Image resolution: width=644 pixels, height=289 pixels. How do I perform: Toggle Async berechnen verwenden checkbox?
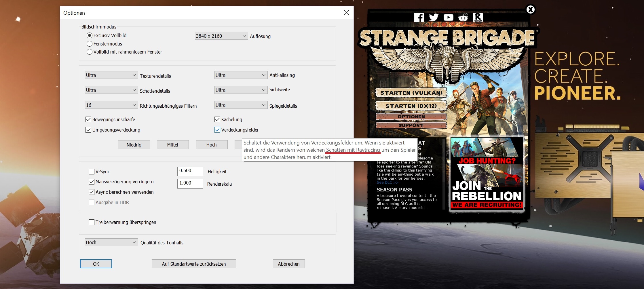92,192
